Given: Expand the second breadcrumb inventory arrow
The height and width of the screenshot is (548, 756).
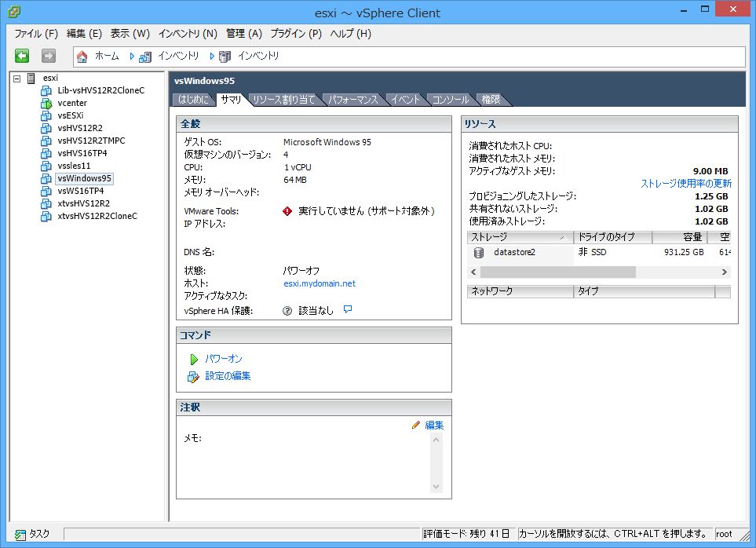Looking at the screenshot, I should tap(212, 57).
